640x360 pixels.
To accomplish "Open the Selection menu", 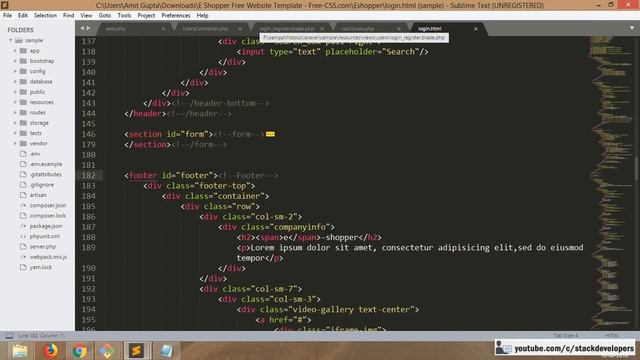I will click(x=45, y=16).
